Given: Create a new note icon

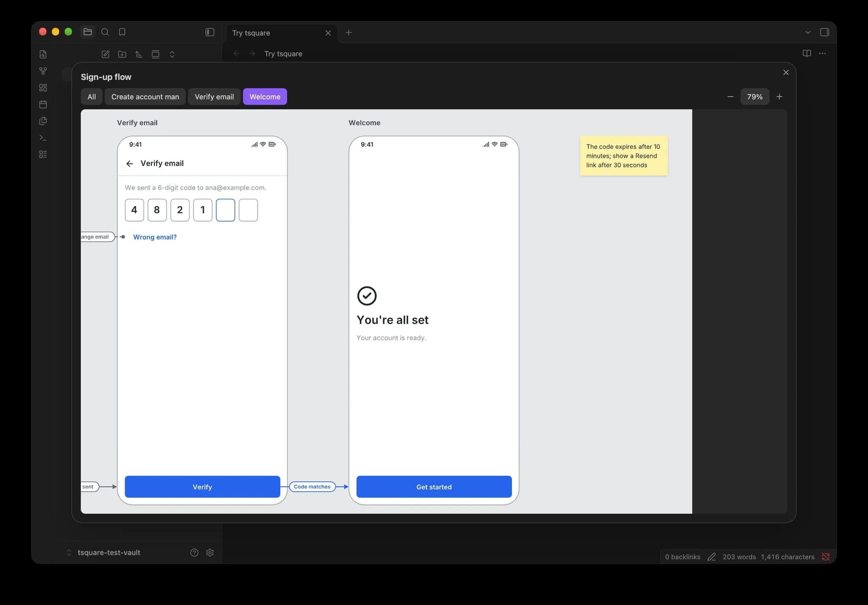Looking at the screenshot, I should point(106,54).
